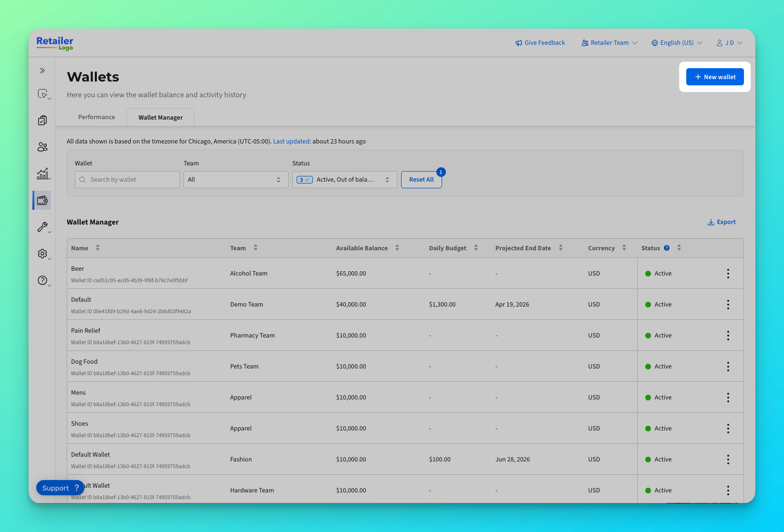Open the settings gear icon in sidebar
784x532 pixels.
click(x=43, y=254)
